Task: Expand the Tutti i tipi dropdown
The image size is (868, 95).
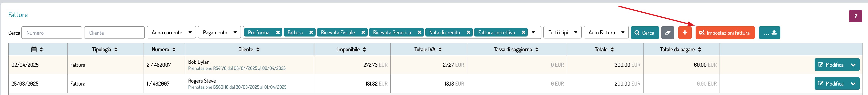Action: coord(562,33)
